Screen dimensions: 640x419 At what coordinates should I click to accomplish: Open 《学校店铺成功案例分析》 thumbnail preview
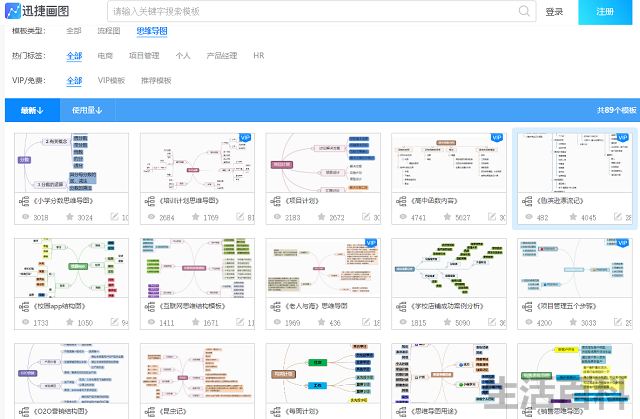click(449, 268)
